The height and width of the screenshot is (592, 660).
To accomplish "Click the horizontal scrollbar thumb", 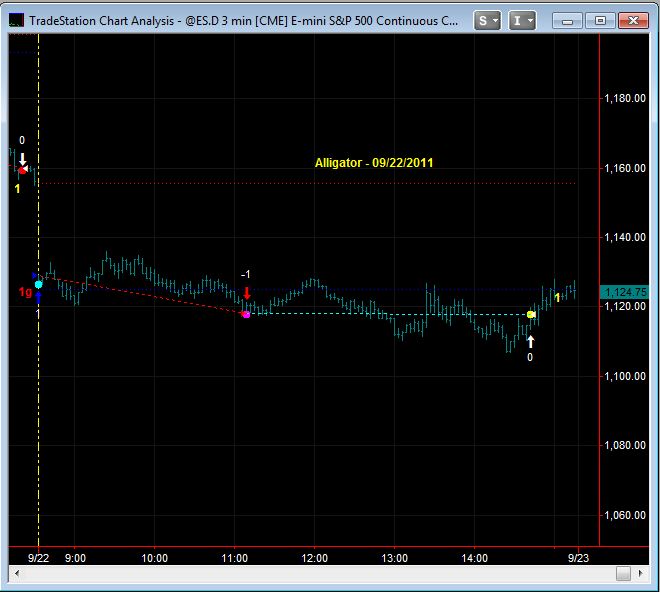I will [x=623, y=573].
